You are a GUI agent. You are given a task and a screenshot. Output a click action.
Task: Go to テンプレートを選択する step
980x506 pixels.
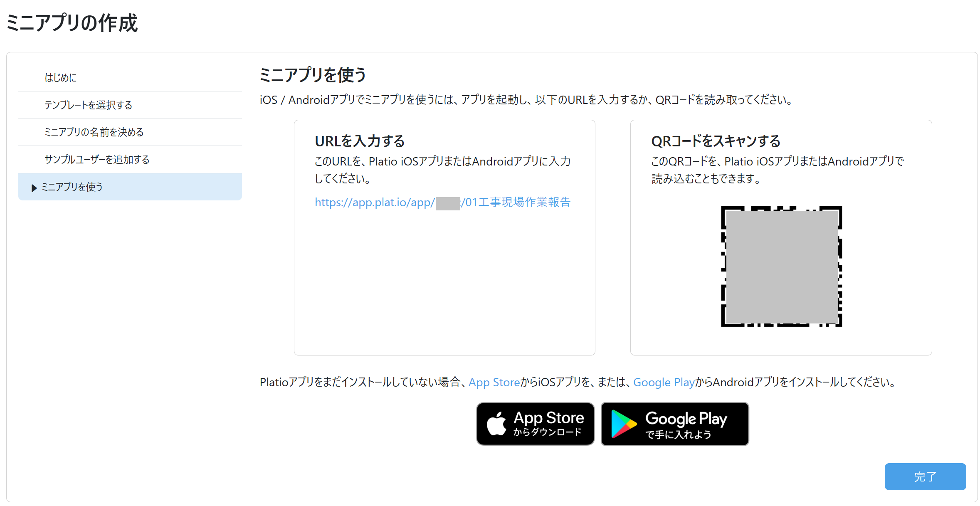[x=130, y=105]
